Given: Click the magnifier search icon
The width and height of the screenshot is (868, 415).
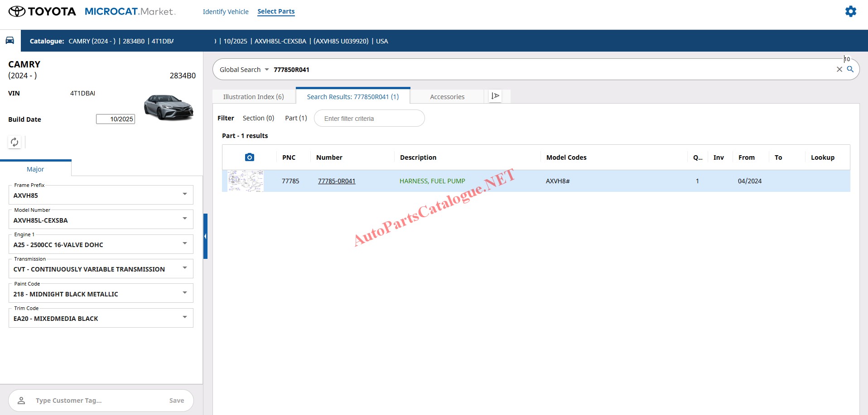Looking at the screenshot, I should point(850,69).
